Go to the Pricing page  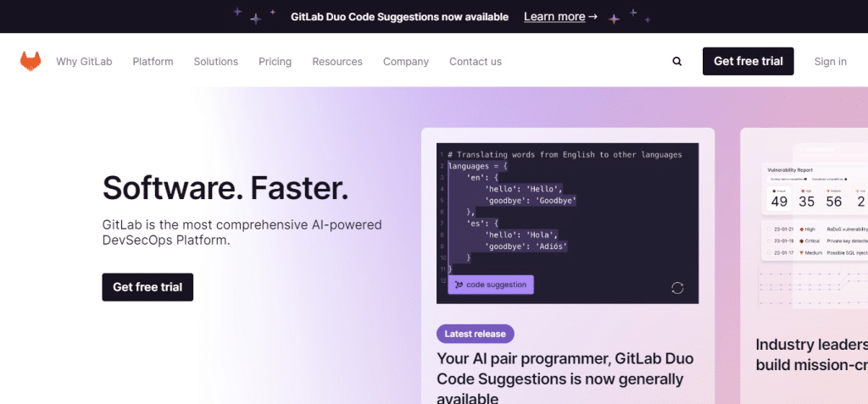[x=275, y=62]
